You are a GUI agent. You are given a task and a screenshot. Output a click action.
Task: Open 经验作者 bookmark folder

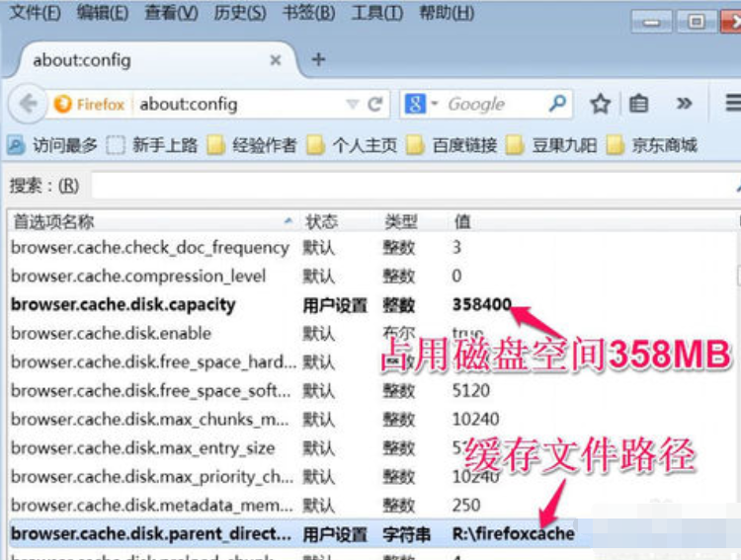[x=252, y=145]
